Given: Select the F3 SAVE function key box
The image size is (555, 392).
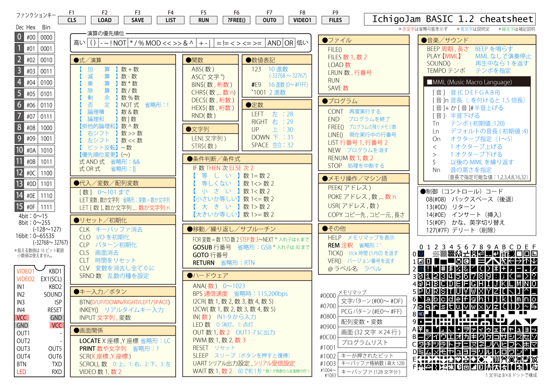Looking at the screenshot, I should pyautogui.click(x=137, y=20).
